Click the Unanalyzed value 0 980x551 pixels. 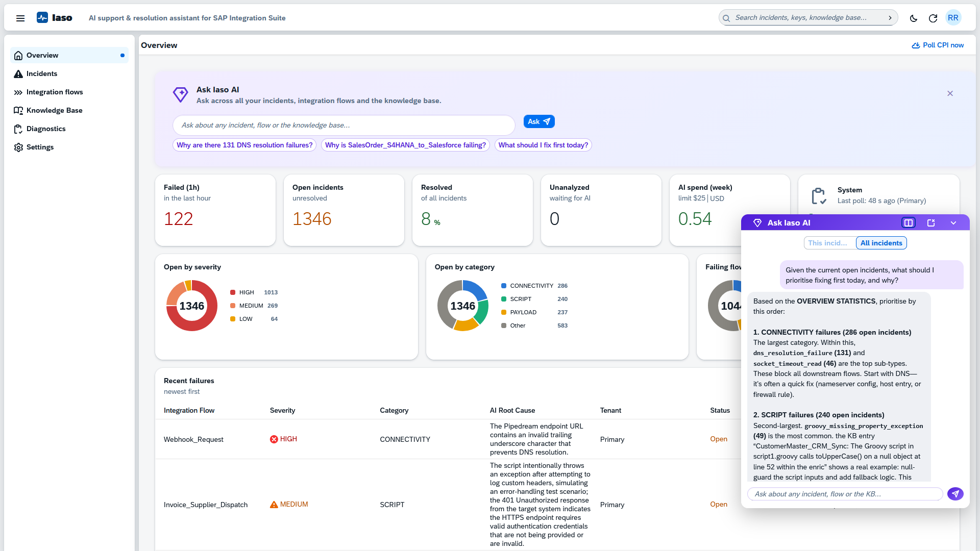[x=554, y=219]
